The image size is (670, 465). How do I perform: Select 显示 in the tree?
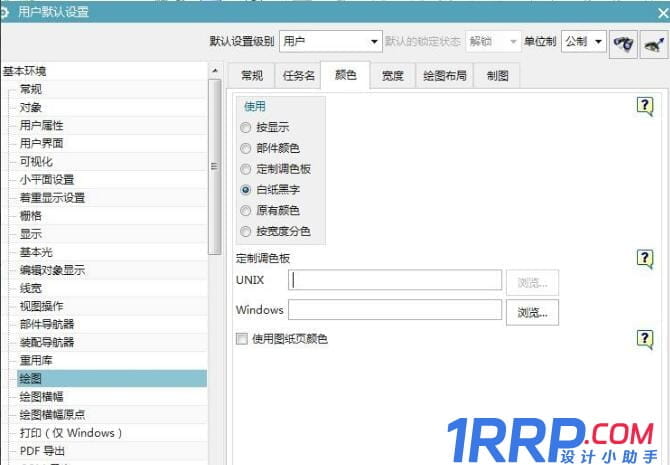(31, 234)
